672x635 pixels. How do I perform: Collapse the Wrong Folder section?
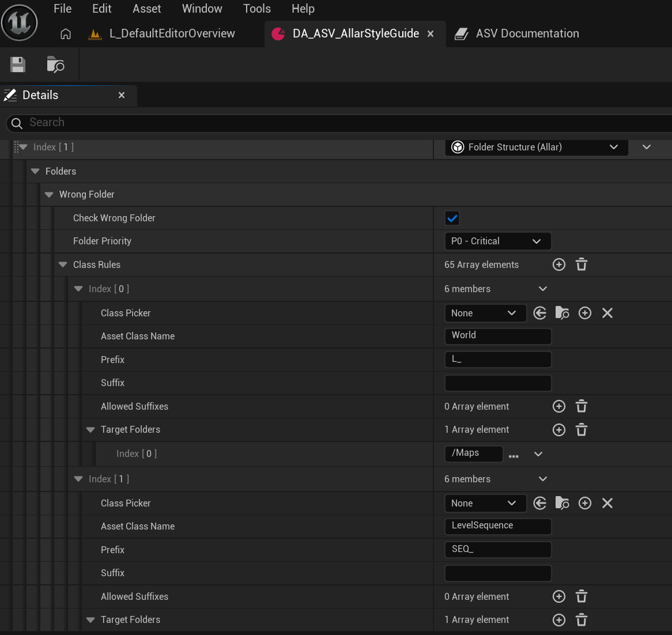pos(49,195)
